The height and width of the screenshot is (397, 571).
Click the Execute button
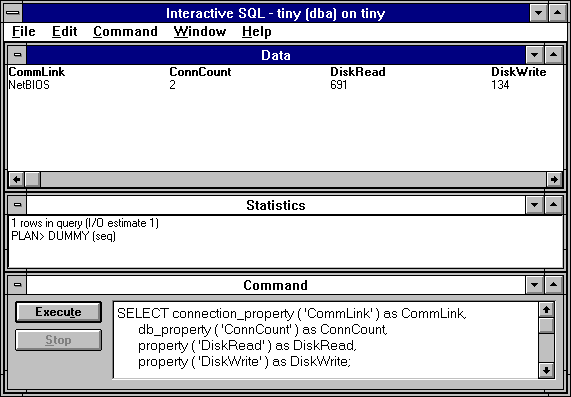(x=58, y=312)
